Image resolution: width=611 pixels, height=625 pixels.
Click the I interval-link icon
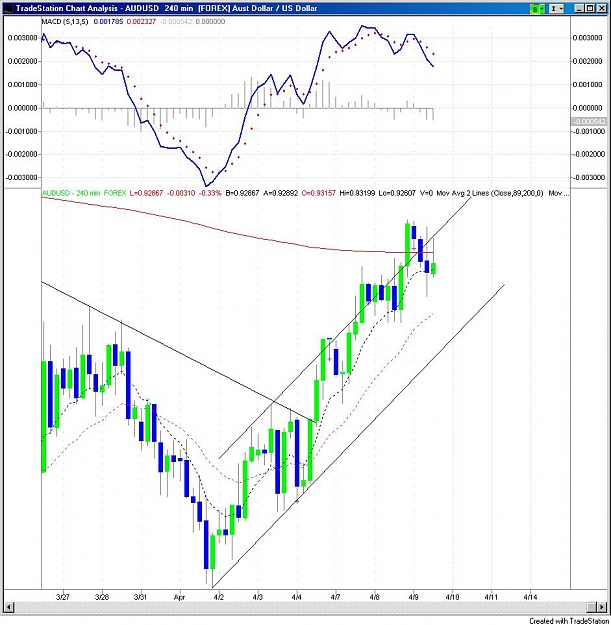tap(554, 8)
